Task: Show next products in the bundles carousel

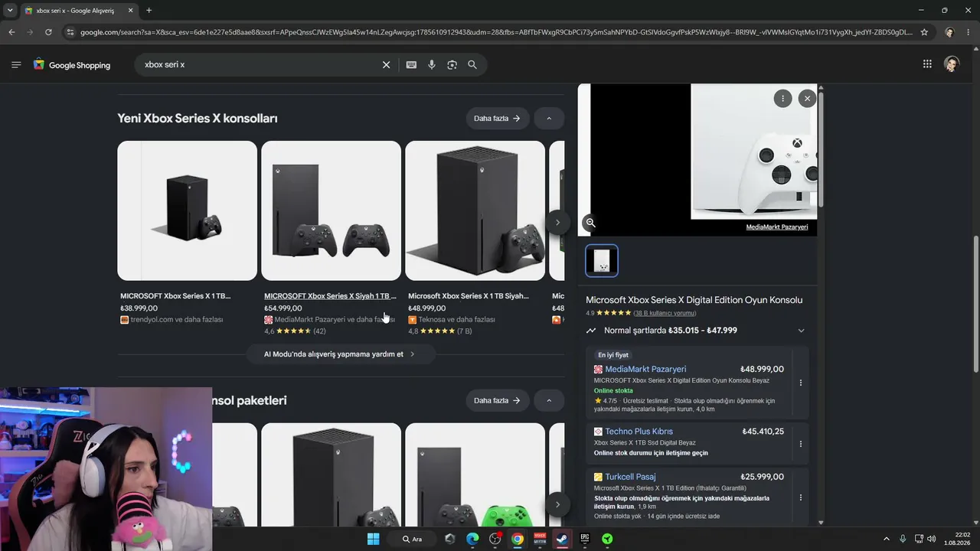Action: pyautogui.click(x=557, y=504)
